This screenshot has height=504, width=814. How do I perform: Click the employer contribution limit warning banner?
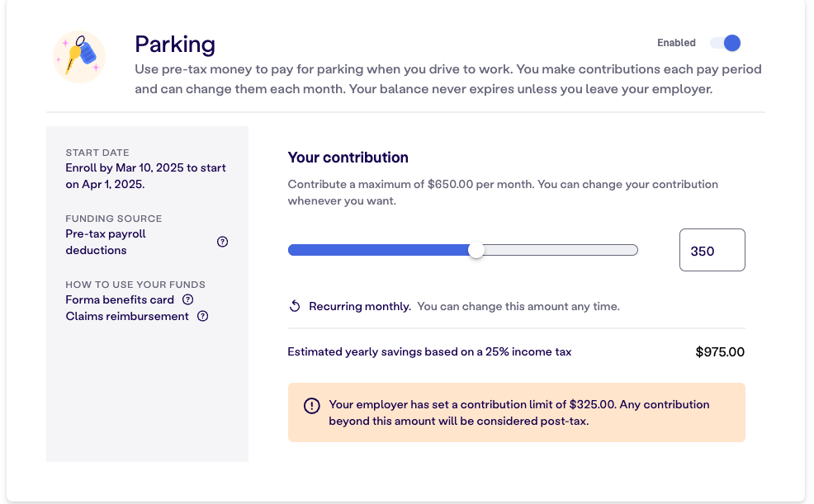click(517, 412)
